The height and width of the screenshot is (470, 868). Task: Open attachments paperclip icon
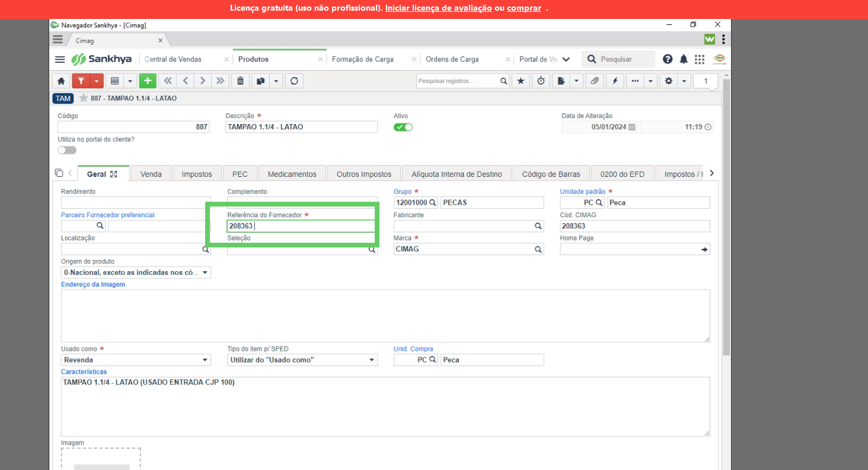[595, 81]
